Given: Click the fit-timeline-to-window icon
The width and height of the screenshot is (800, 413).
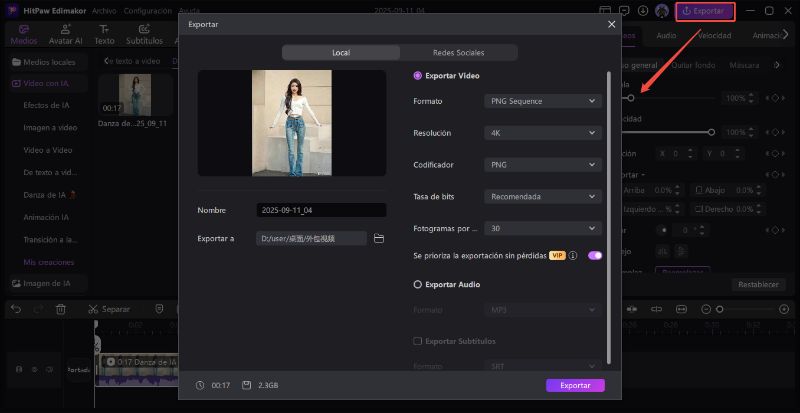Looking at the screenshot, I should point(681,309).
